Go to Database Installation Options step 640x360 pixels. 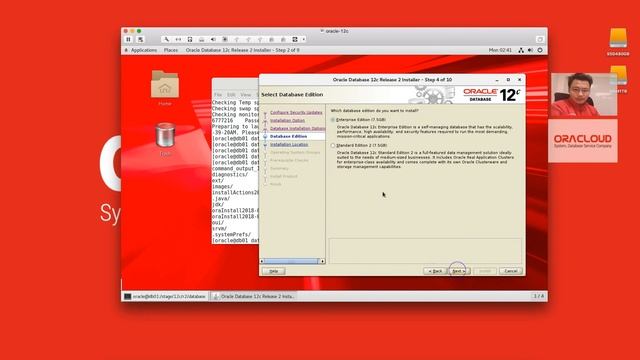(298, 129)
